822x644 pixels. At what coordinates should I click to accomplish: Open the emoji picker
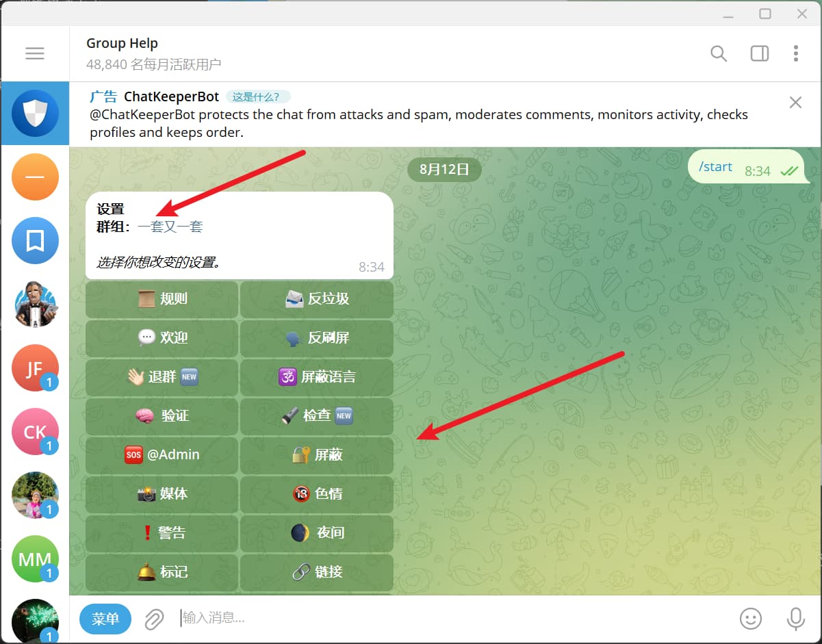click(751, 619)
